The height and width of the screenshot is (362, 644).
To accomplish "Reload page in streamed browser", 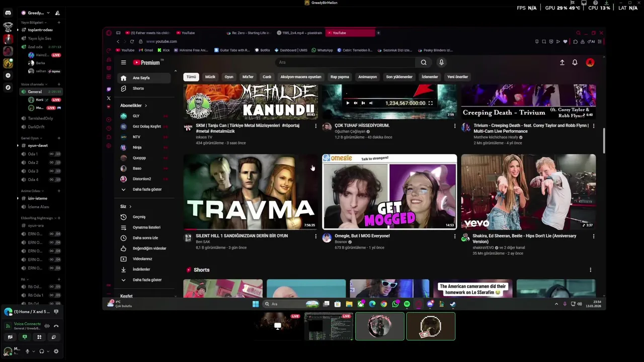I will 132,41.
